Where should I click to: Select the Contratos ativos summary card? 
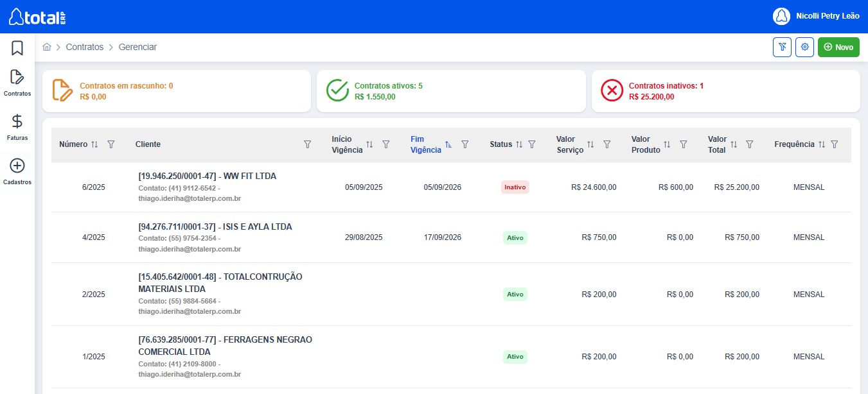point(450,91)
